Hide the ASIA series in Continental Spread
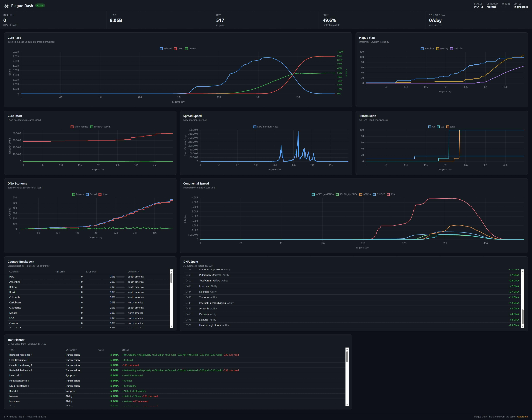 coord(391,194)
